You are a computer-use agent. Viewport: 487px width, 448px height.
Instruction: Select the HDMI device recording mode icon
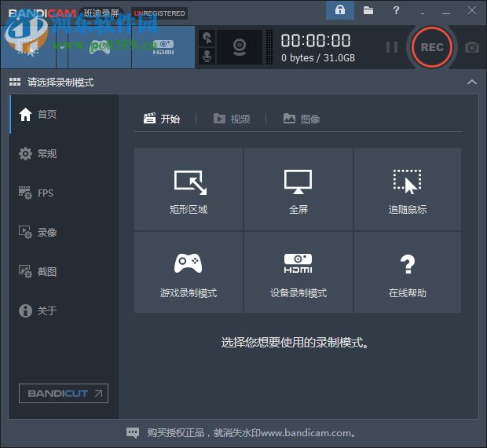point(163,47)
